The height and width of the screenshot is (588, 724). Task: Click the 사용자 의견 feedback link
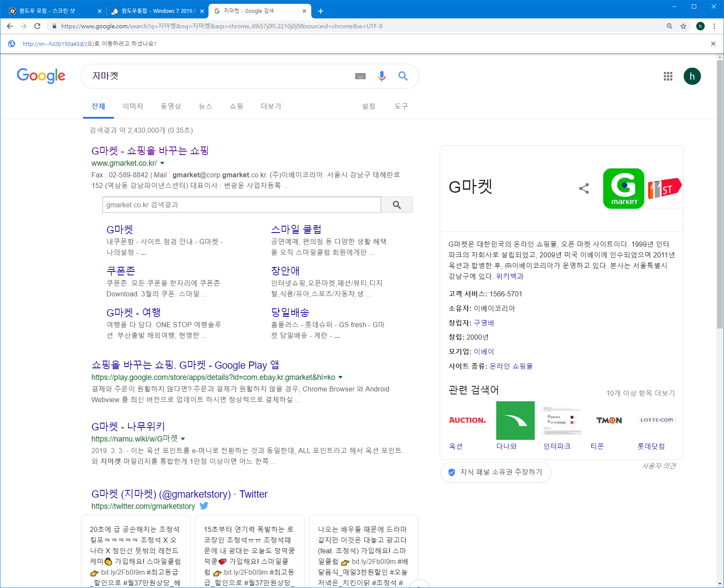coord(659,466)
